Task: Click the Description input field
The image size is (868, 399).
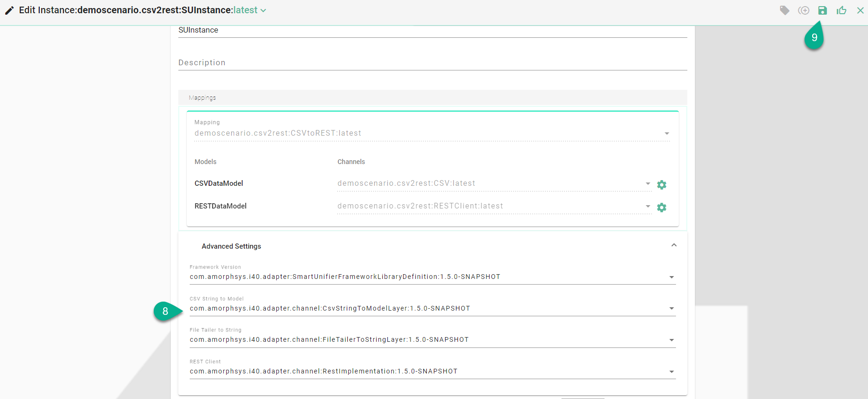Action: point(432,63)
